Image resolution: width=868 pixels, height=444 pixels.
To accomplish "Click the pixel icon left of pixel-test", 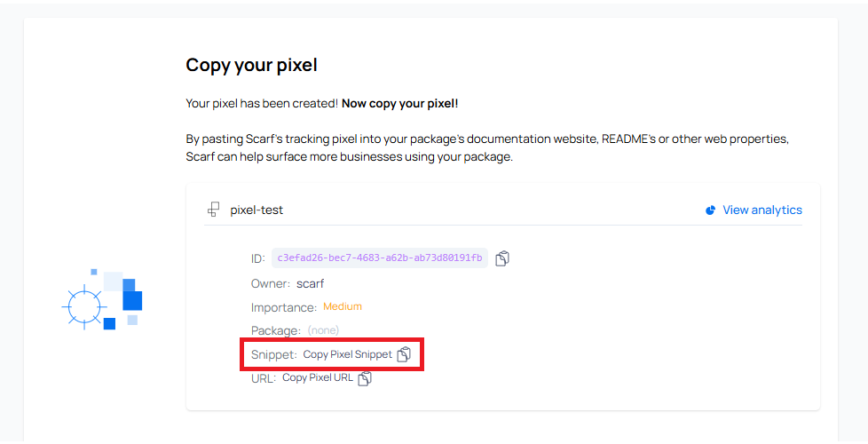I will pos(213,210).
